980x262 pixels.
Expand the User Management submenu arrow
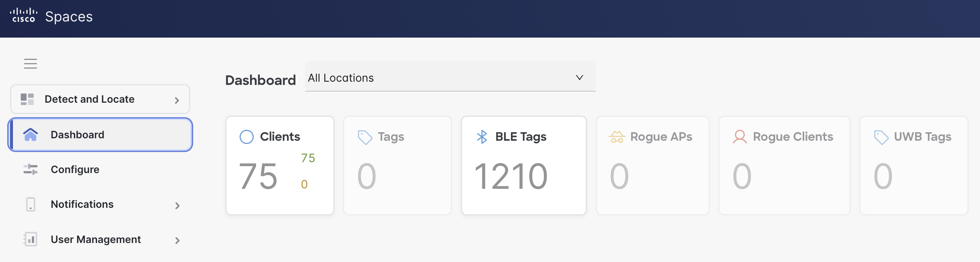pos(177,241)
